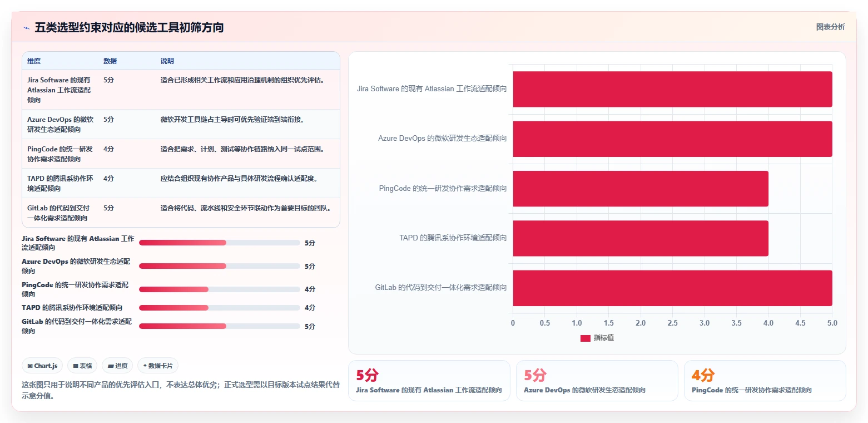This screenshot has height=423, width=868.
Task: Click the 5.0 x-axis tick label
Action: [x=832, y=323]
